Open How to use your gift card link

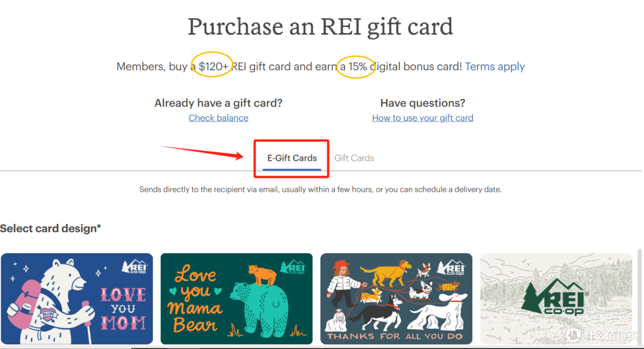click(x=423, y=118)
